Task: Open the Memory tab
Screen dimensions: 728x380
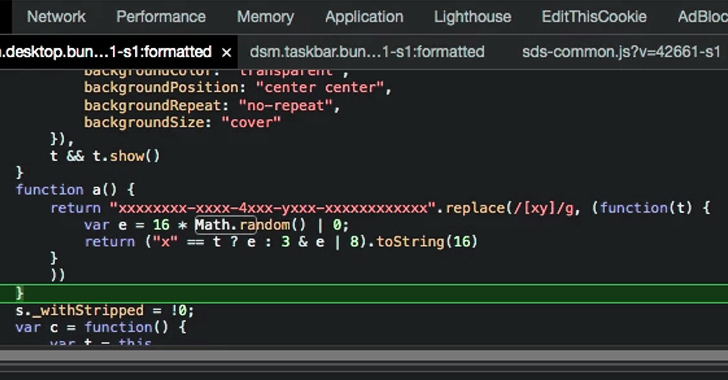Action: point(265,17)
